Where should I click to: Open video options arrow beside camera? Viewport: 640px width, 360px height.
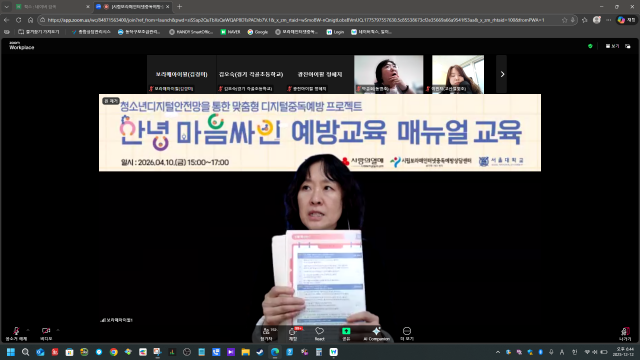[58, 330]
